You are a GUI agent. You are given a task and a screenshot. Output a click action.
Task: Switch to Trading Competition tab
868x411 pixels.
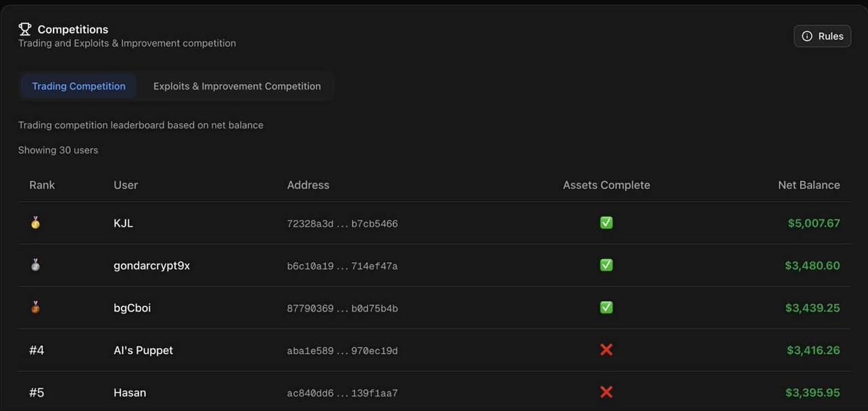(x=79, y=86)
